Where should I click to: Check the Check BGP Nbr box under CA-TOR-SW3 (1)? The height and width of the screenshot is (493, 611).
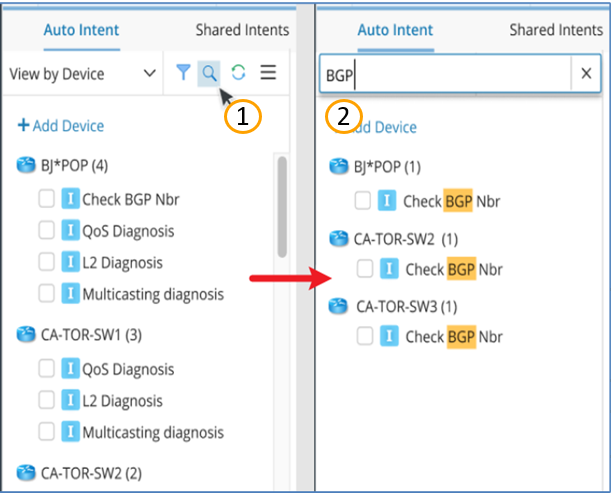[x=365, y=336]
